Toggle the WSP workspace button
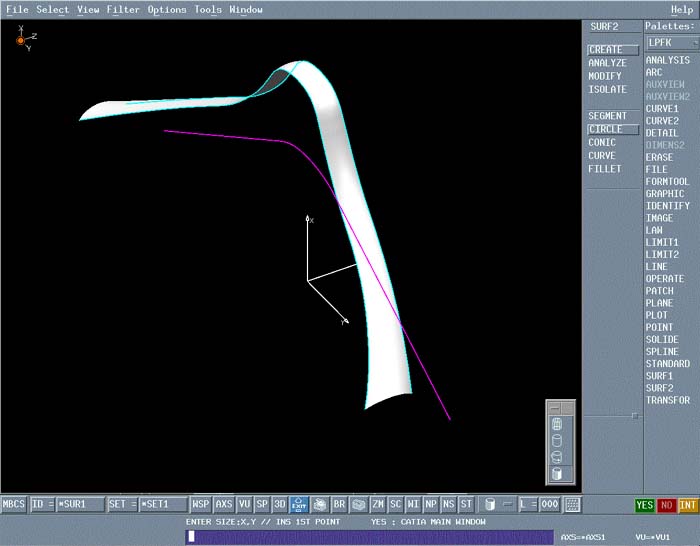The width and height of the screenshot is (700, 546). (x=201, y=505)
